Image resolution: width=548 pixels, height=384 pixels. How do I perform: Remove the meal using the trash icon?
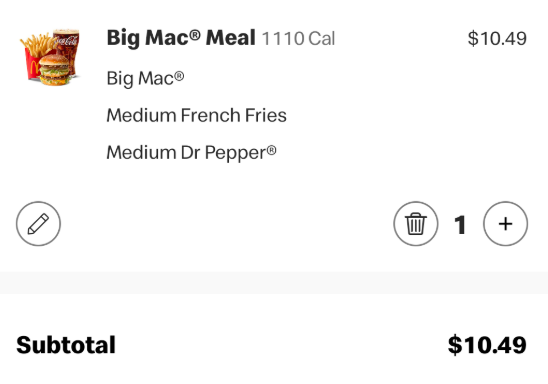pyautogui.click(x=416, y=224)
